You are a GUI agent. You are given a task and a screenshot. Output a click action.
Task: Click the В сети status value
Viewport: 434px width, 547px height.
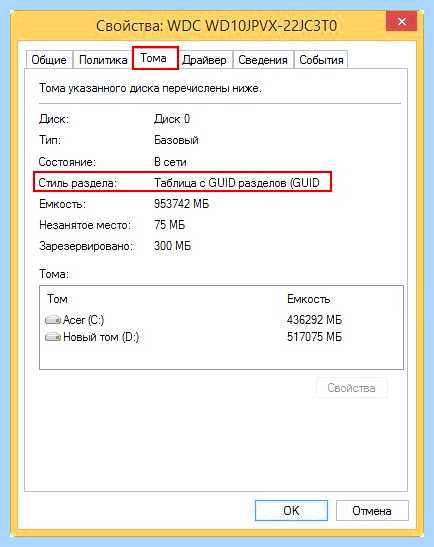[x=170, y=162]
